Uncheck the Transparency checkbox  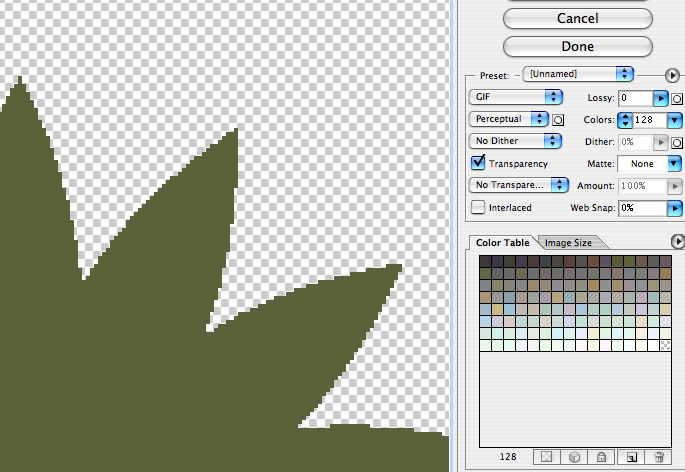(479, 163)
